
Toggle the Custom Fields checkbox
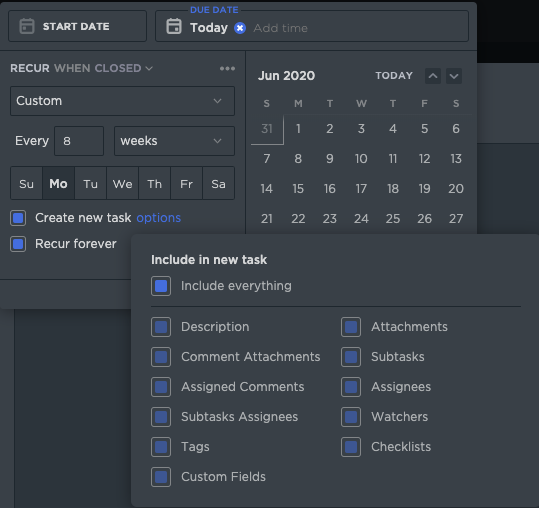[161, 477]
